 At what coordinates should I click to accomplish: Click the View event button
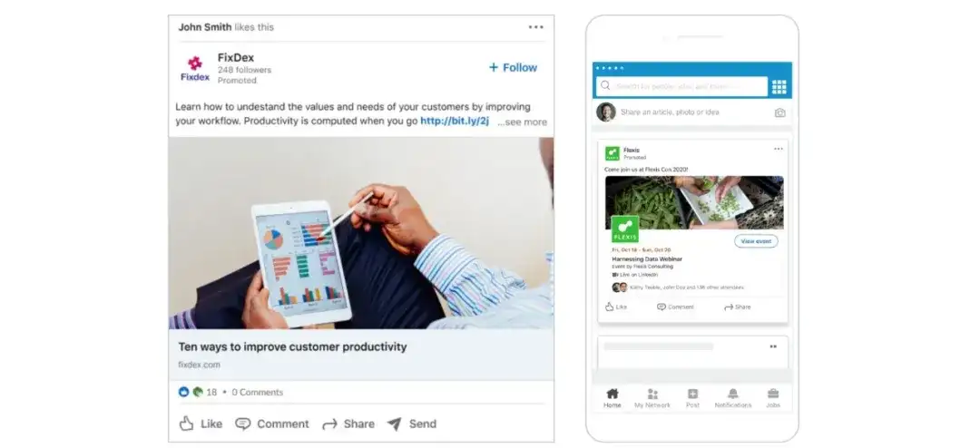[756, 241]
